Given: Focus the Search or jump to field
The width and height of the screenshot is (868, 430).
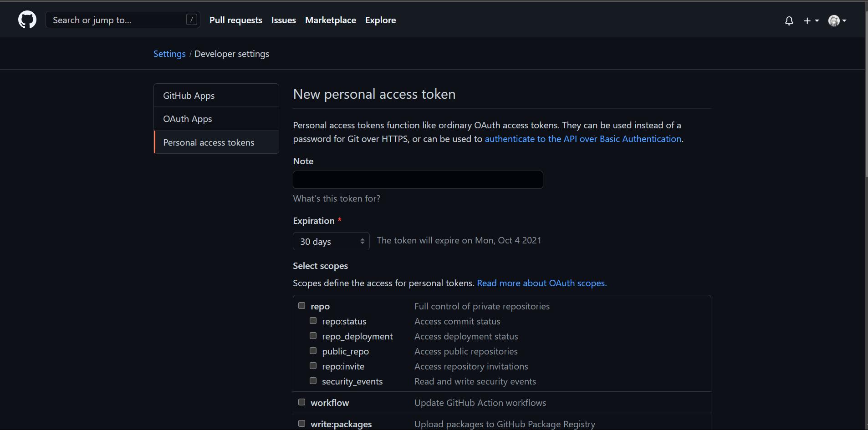Looking at the screenshot, I should coord(123,20).
